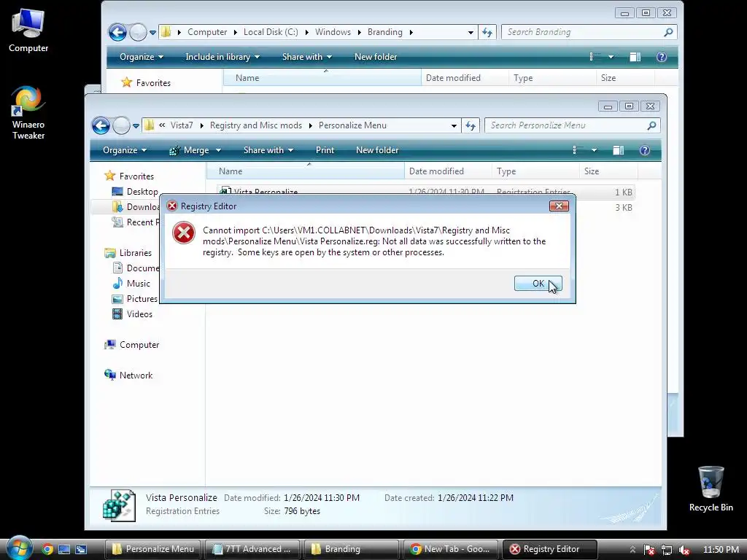Go back in Personalize Menu window
The image size is (747, 560).
coord(101,125)
